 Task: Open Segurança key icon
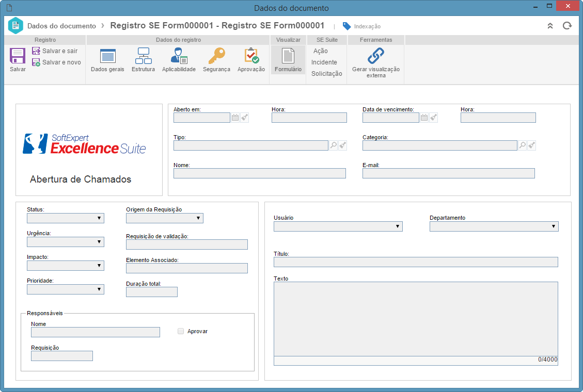tap(217, 56)
